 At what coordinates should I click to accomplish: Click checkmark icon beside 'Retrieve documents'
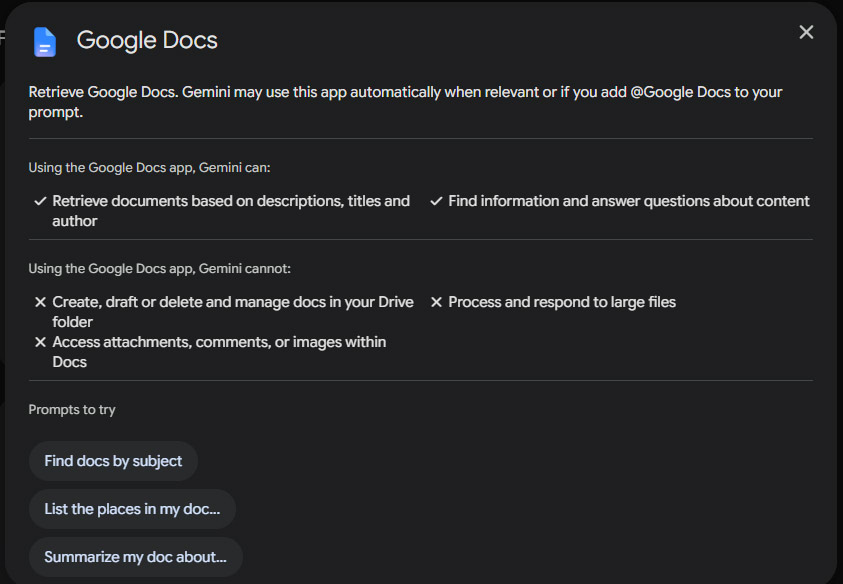(40, 201)
